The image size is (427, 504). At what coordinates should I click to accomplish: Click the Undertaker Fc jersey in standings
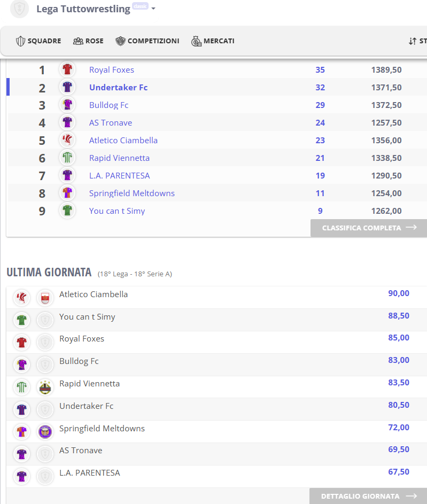[x=67, y=87]
